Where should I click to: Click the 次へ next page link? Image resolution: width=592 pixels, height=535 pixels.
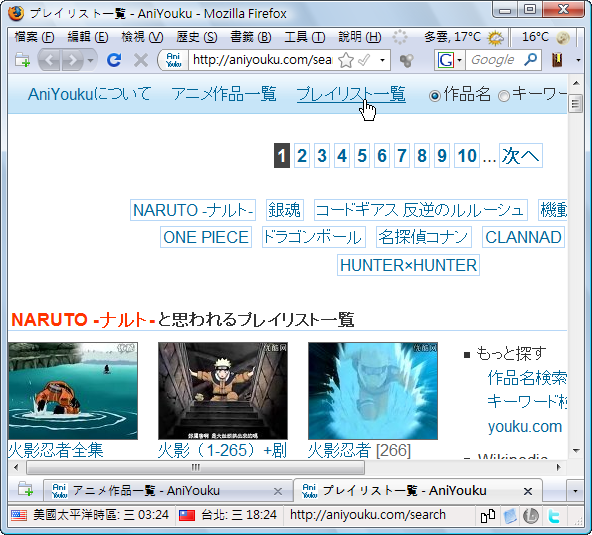tap(521, 156)
